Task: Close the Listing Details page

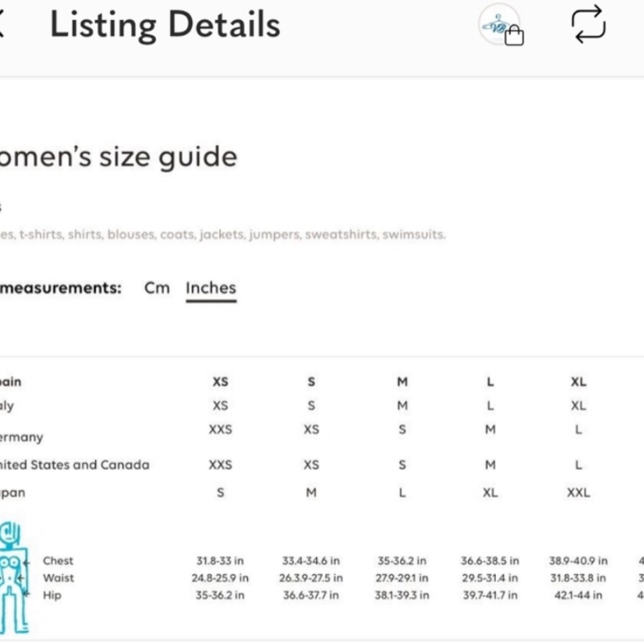Action: [1, 24]
